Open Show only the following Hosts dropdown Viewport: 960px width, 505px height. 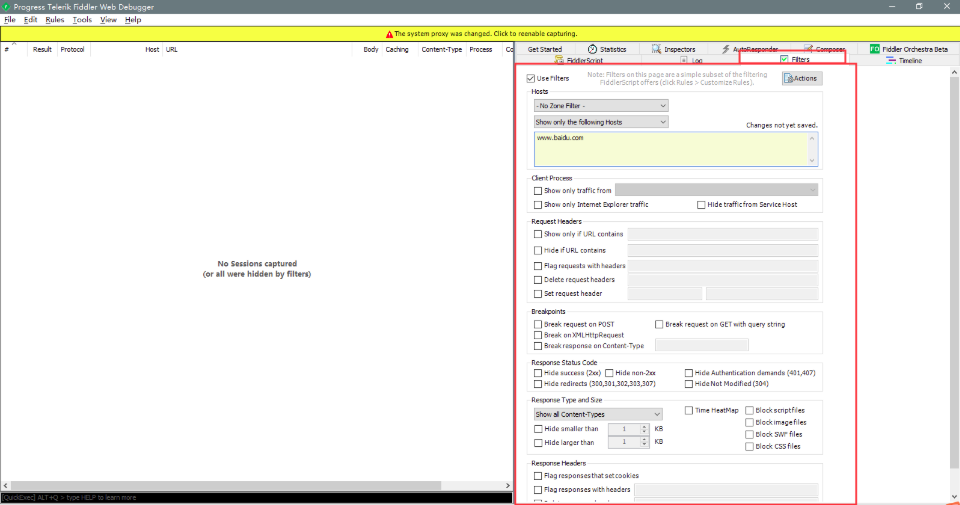[x=601, y=122]
